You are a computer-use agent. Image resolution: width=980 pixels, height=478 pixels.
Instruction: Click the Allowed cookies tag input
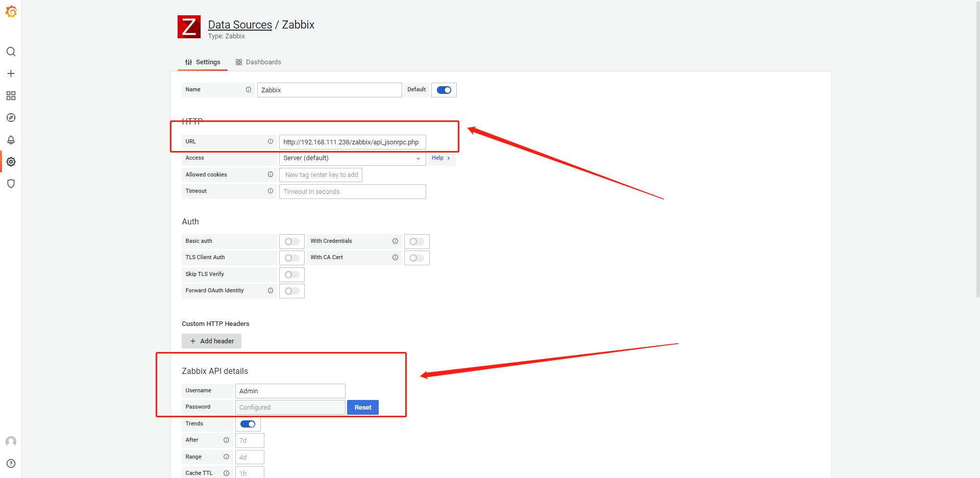[321, 175]
